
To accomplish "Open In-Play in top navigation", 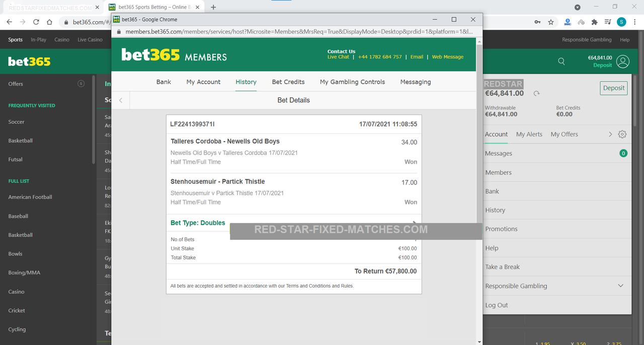I will click(x=38, y=40).
